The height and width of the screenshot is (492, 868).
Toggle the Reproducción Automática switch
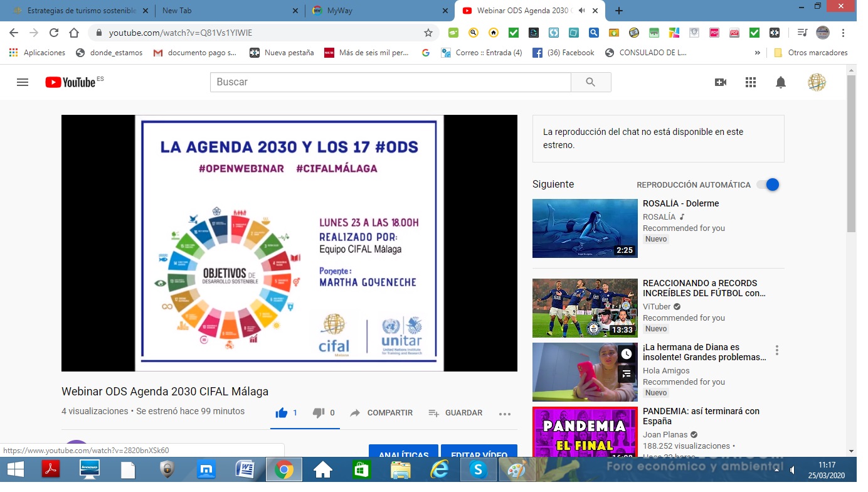coord(768,184)
